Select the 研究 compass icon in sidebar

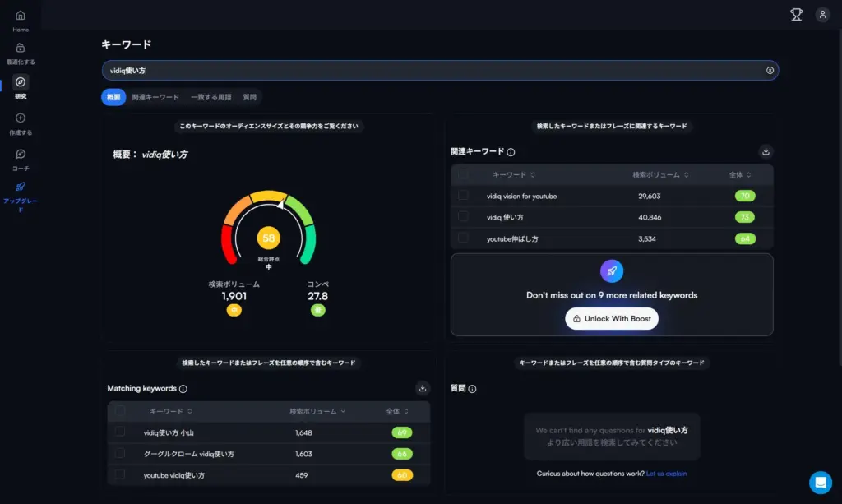point(21,82)
